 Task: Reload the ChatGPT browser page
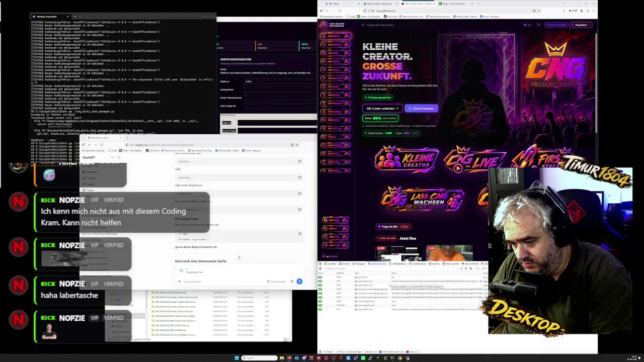[101, 145]
